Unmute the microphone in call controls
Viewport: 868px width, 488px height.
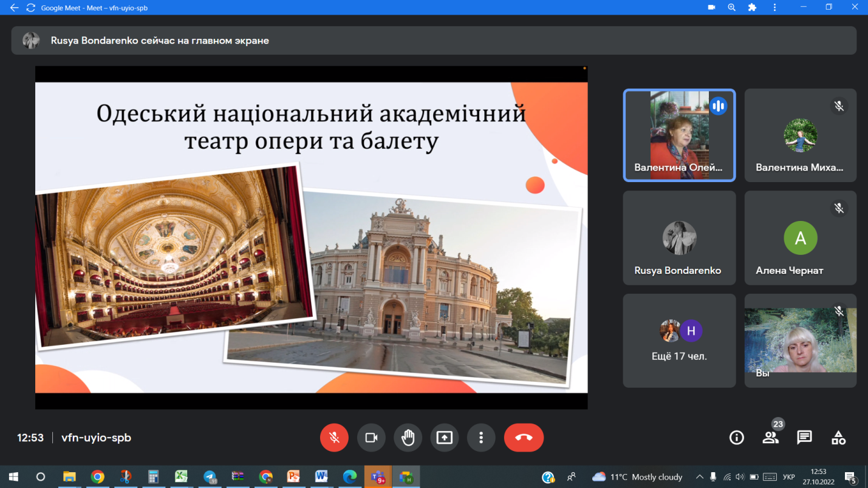(x=334, y=438)
